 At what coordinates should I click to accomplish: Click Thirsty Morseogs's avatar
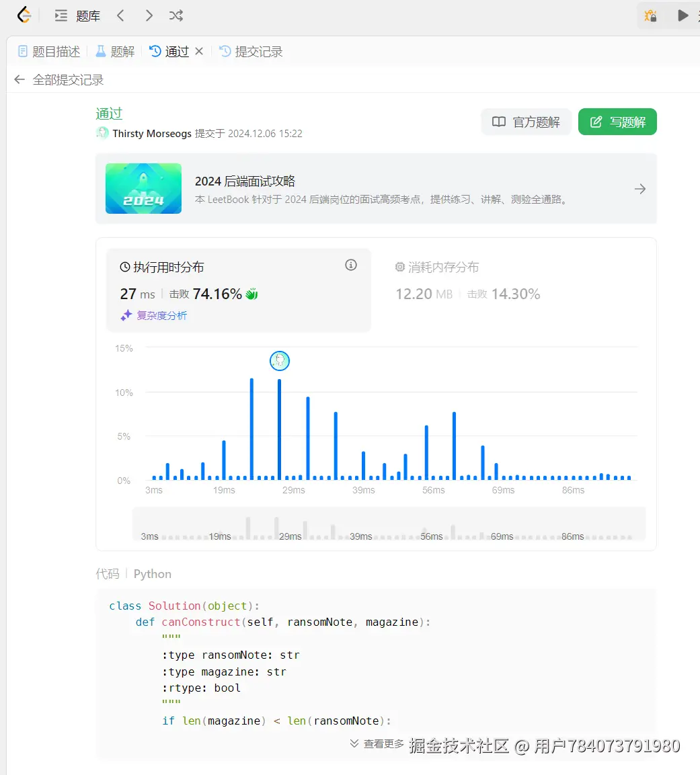102,133
